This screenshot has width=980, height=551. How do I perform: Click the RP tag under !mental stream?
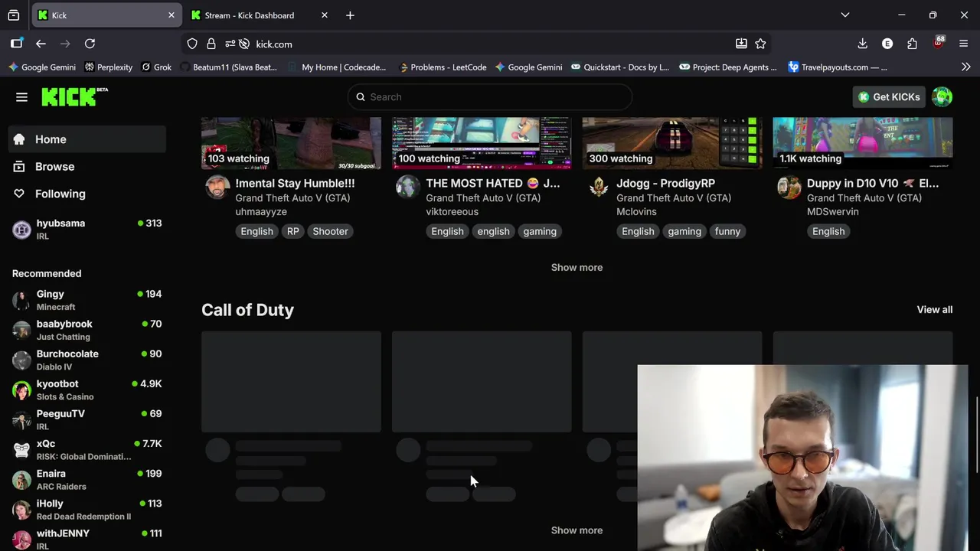pyautogui.click(x=293, y=231)
